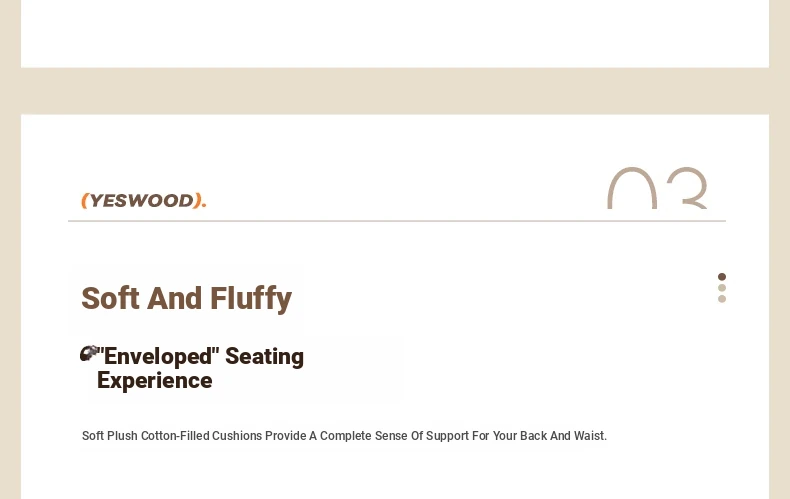790x499 pixels.
Task: Click the word "Experience" in the subheading
Action: click(154, 381)
